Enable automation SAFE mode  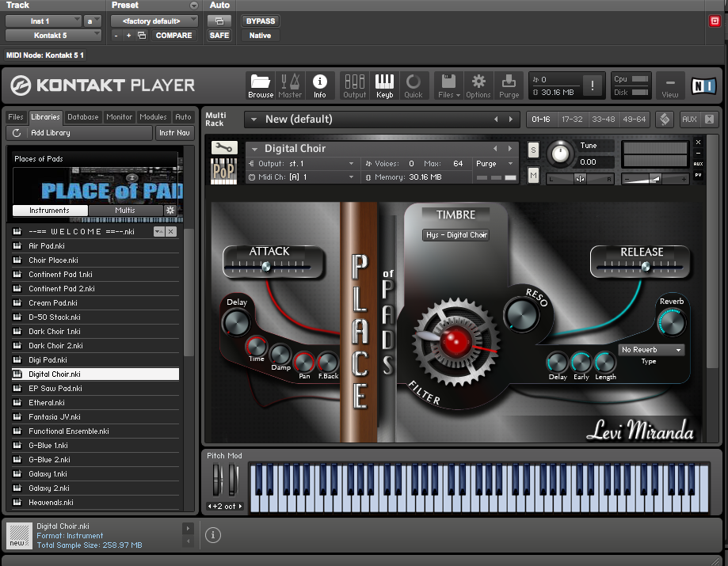(x=219, y=36)
